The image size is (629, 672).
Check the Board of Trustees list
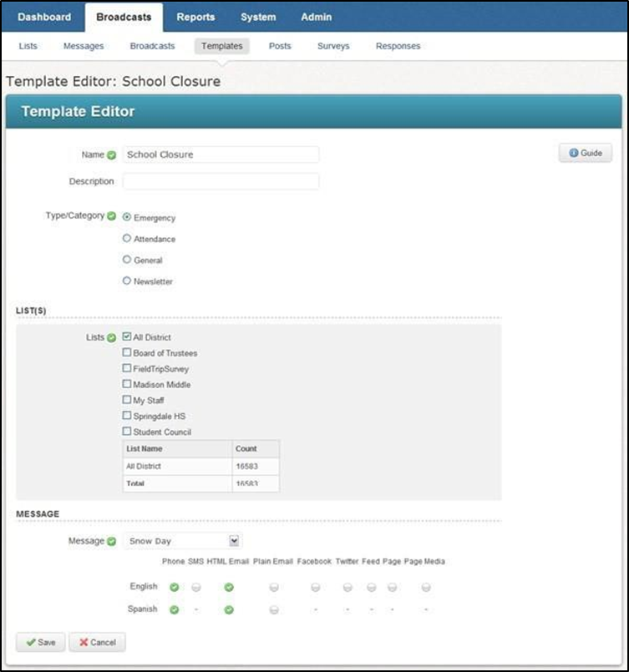127,352
